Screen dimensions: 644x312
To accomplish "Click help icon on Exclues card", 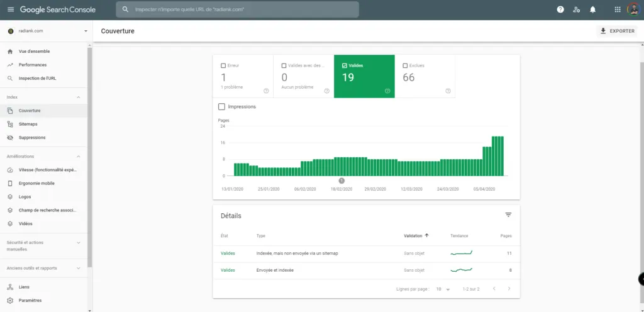I will pos(448,91).
